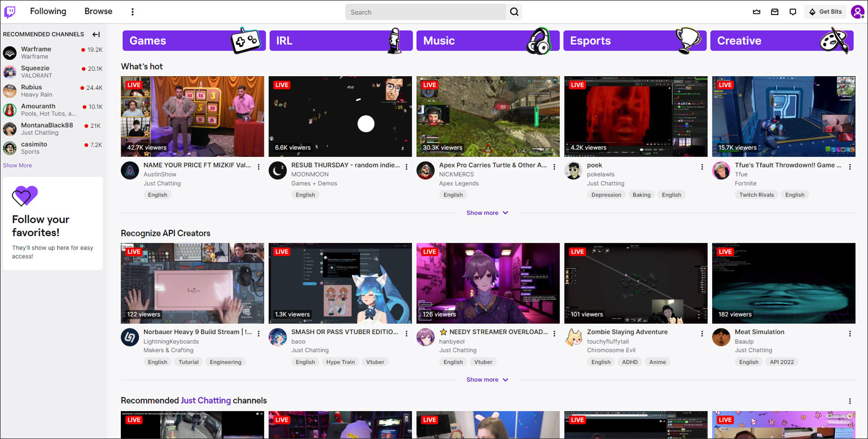Open the Games category banner
This screenshot has width=868, height=439.
(194, 41)
